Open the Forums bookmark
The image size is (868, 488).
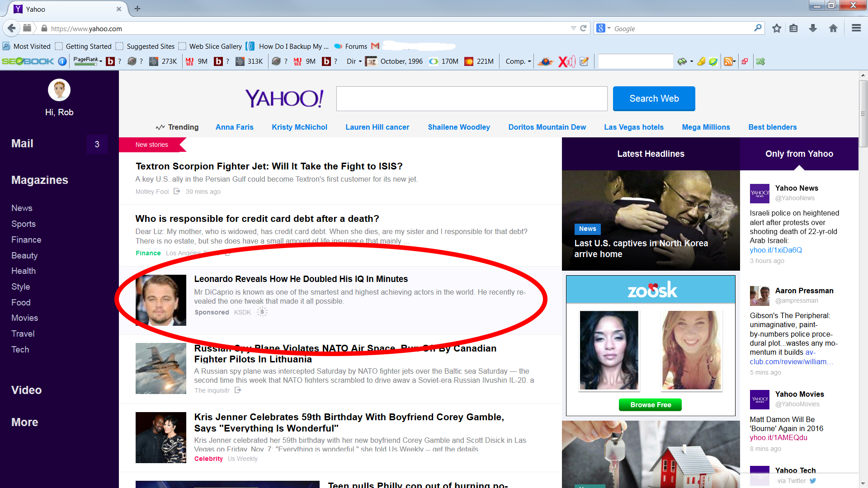pos(350,46)
